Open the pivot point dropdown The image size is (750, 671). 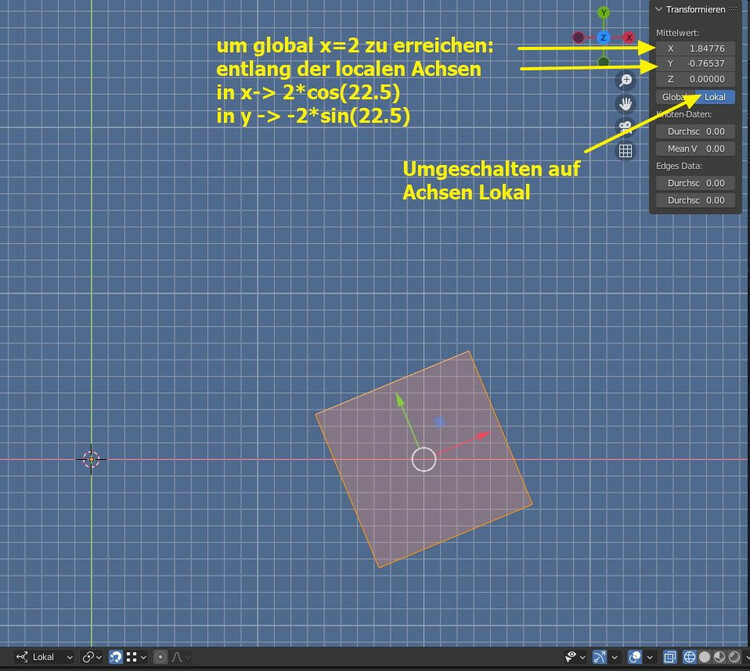coord(91,657)
